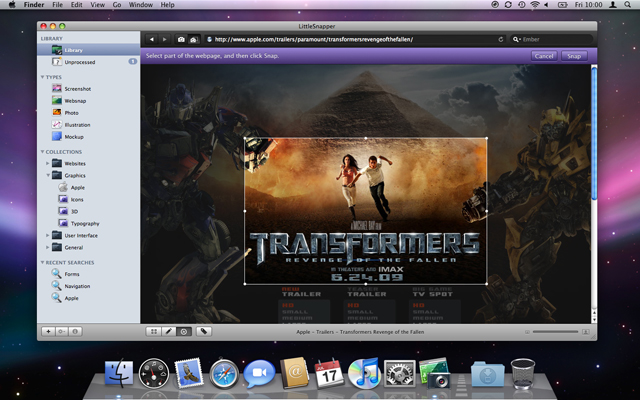
Task: Expand the User Interface disclosure triangle
Action: [47, 235]
